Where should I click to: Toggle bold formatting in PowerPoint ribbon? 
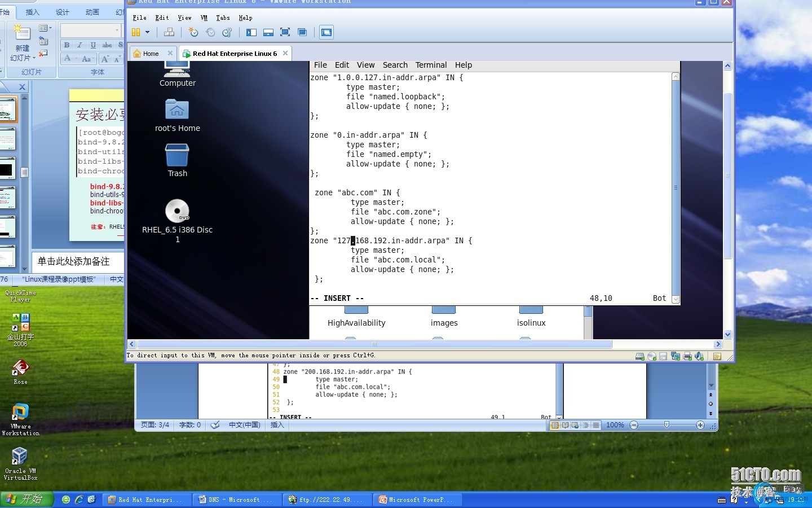[x=67, y=45]
